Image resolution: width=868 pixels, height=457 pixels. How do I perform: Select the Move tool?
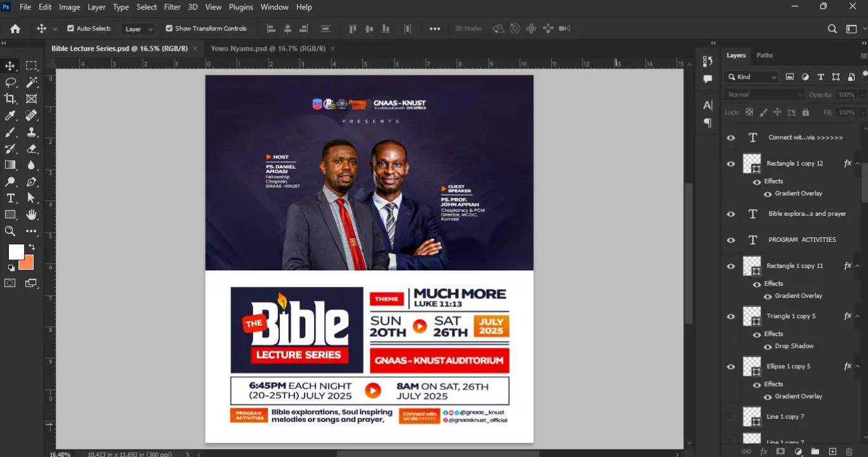coord(10,66)
